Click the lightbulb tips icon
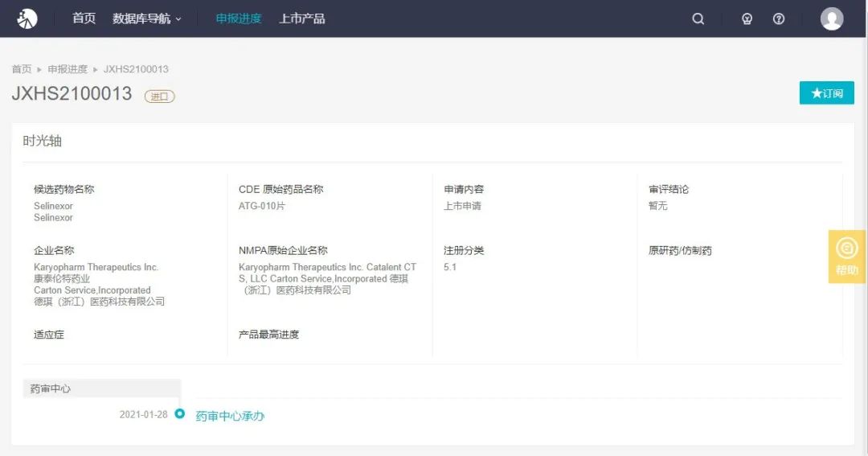868x456 pixels. pos(747,19)
